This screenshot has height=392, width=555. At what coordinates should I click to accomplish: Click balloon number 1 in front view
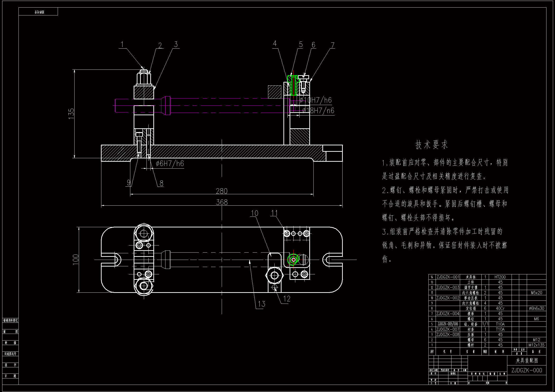tap(122, 44)
